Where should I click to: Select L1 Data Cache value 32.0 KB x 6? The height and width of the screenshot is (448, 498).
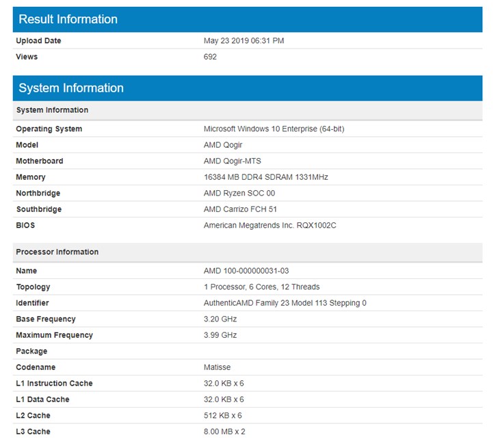coord(224,399)
